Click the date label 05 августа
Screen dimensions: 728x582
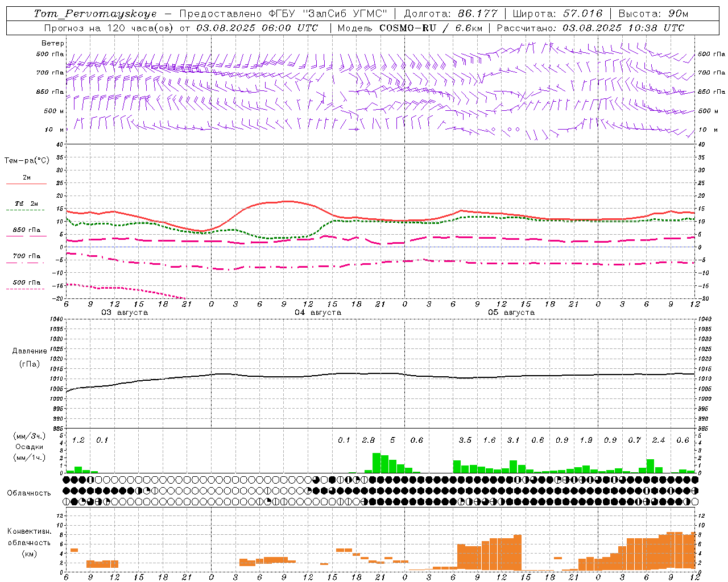511,313
